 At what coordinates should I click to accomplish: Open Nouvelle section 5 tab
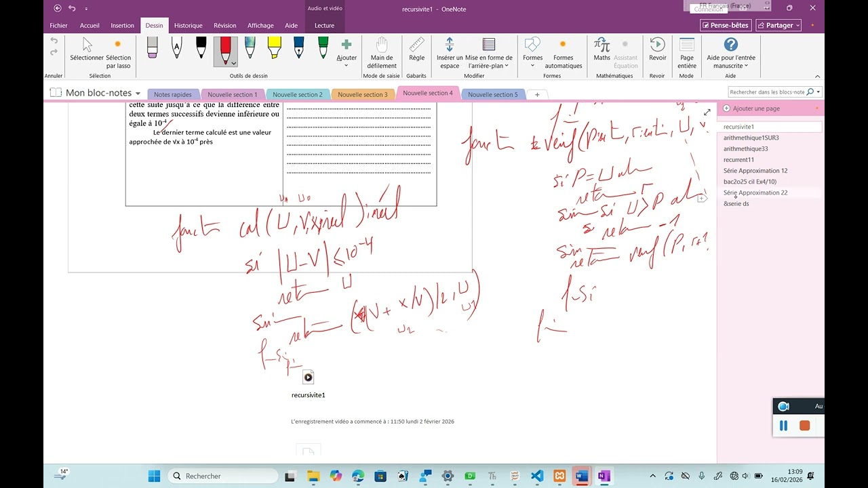[x=493, y=95]
